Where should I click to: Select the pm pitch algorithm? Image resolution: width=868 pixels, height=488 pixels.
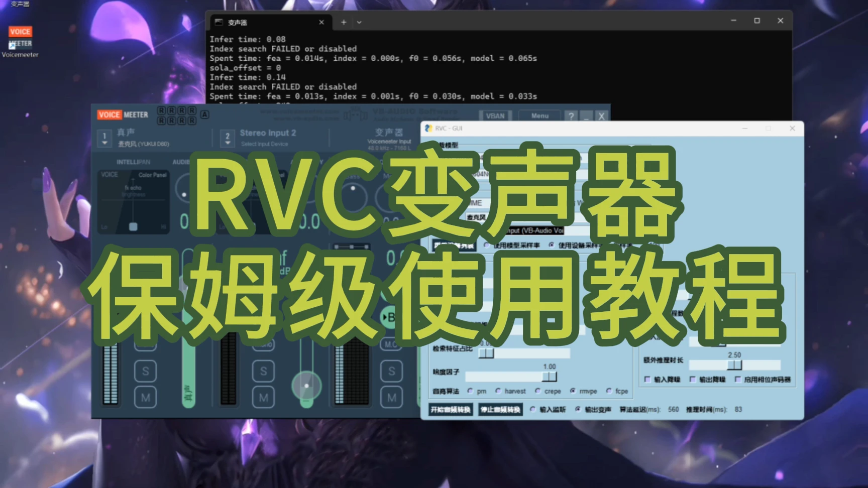(470, 391)
